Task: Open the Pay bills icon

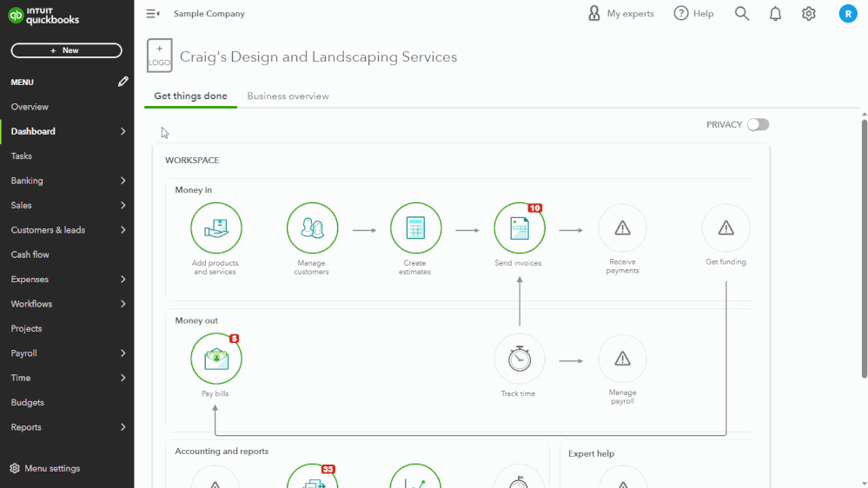Action: [215, 359]
